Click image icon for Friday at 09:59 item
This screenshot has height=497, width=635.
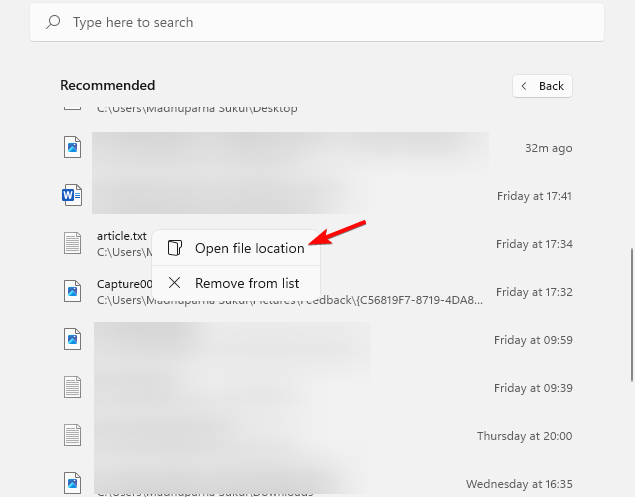[x=72, y=339]
